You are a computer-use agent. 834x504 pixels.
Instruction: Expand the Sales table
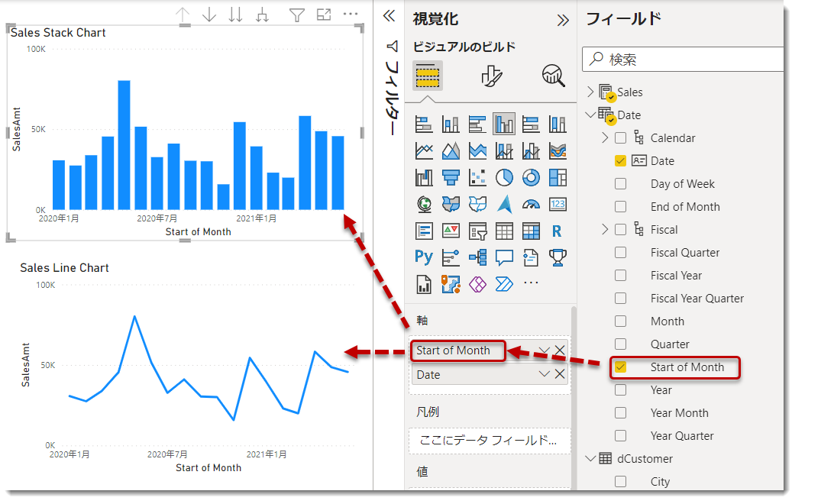click(590, 92)
